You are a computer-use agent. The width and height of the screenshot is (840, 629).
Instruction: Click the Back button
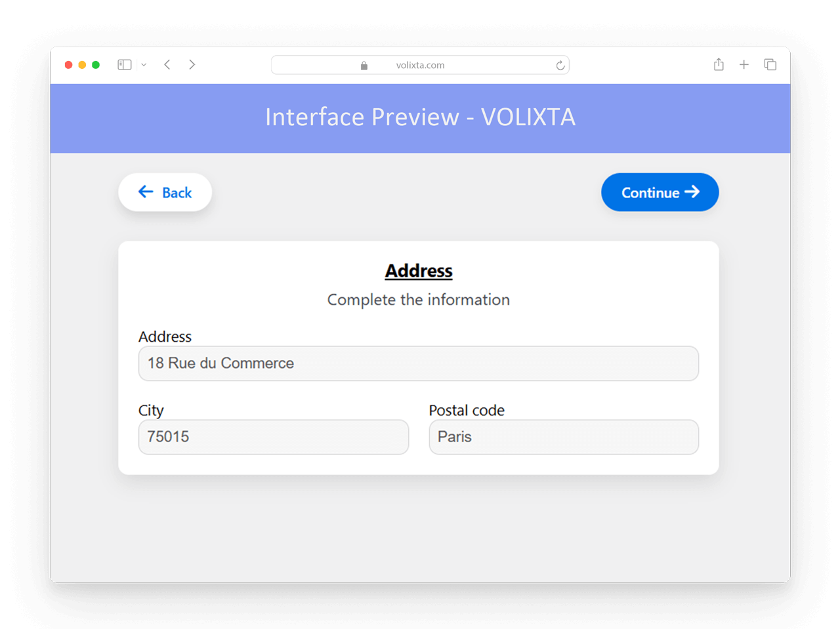pyautogui.click(x=165, y=192)
